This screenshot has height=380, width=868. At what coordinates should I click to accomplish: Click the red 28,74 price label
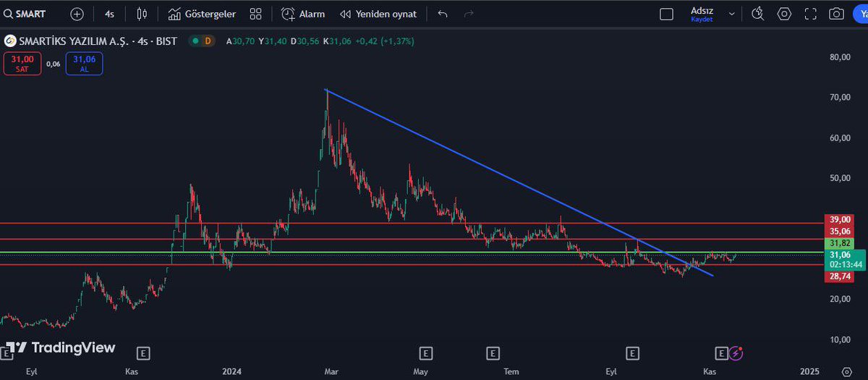[x=840, y=276]
